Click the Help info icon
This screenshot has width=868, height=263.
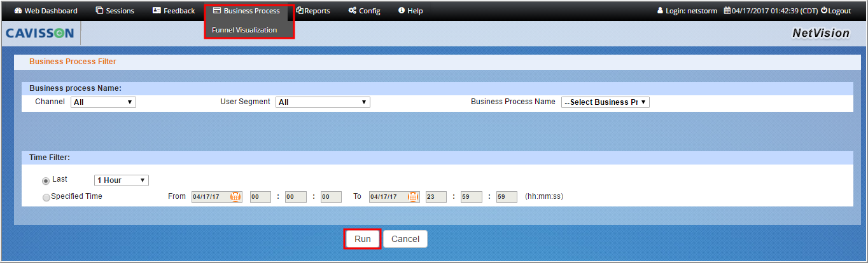click(x=401, y=11)
